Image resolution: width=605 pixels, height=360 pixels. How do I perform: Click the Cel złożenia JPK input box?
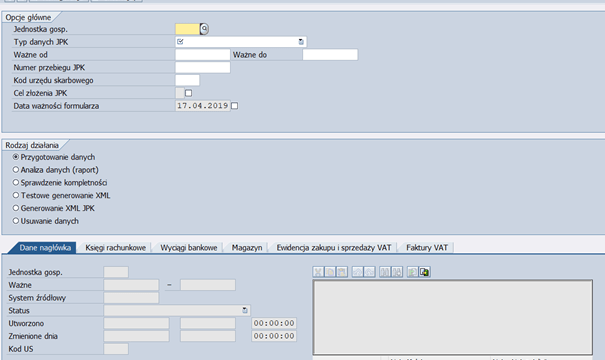point(180,93)
